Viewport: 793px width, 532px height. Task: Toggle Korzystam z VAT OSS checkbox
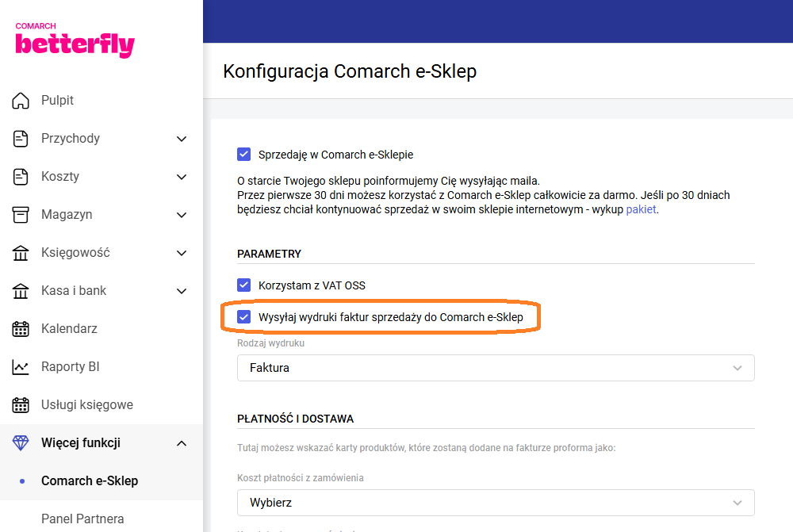coord(244,285)
